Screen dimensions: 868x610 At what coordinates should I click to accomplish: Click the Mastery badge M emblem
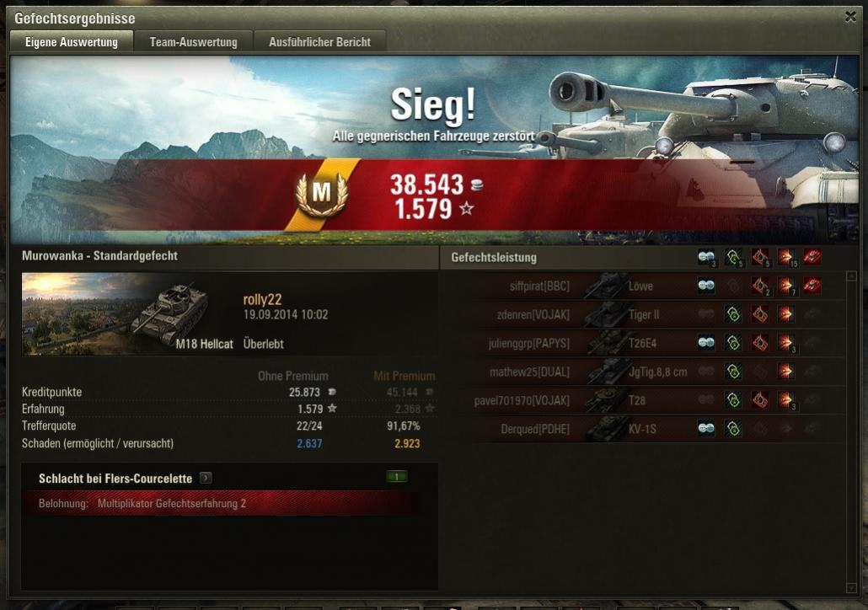coord(322,193)
